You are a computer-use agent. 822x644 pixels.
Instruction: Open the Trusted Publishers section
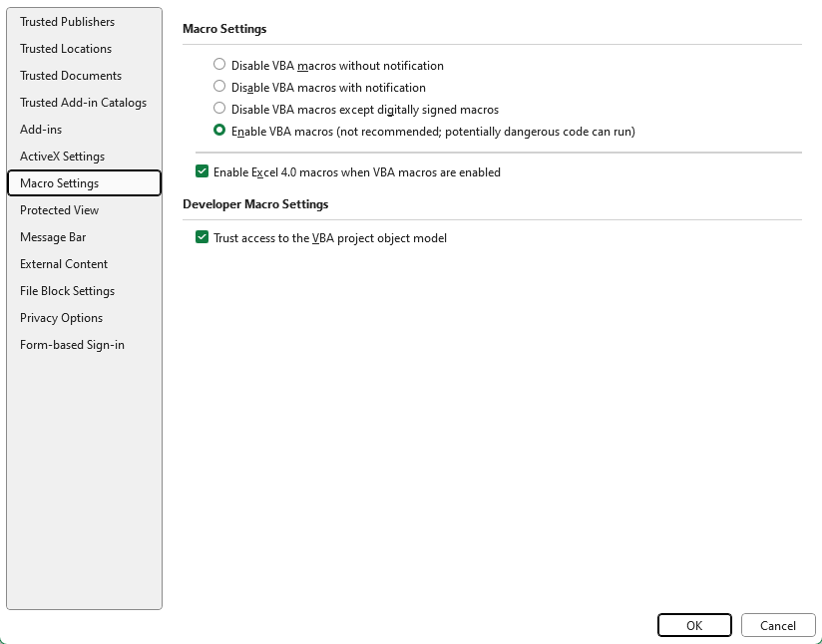coord(67,22)
